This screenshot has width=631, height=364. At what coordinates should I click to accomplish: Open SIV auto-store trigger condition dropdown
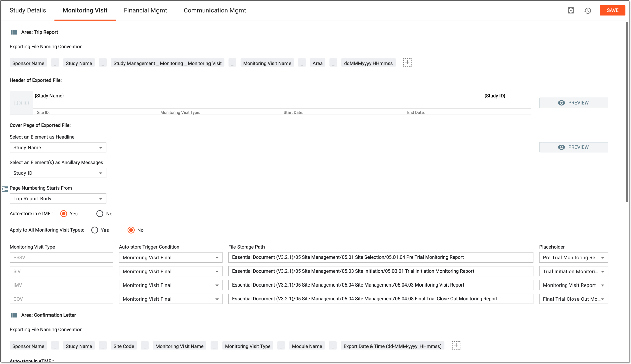[x=171, y=271]
